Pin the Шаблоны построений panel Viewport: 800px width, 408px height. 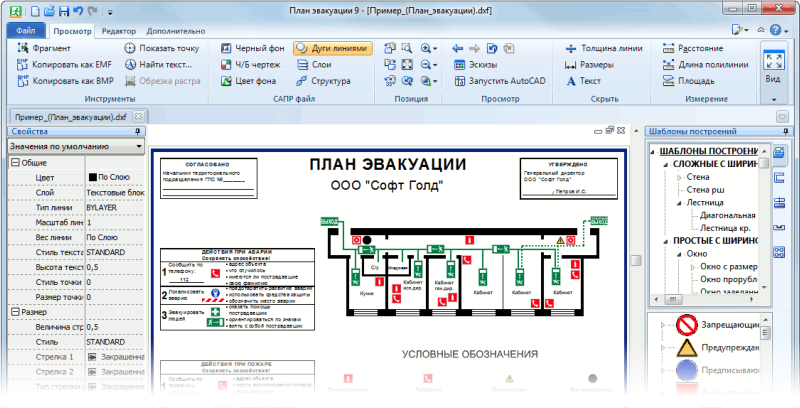click(x=786, y=131)
